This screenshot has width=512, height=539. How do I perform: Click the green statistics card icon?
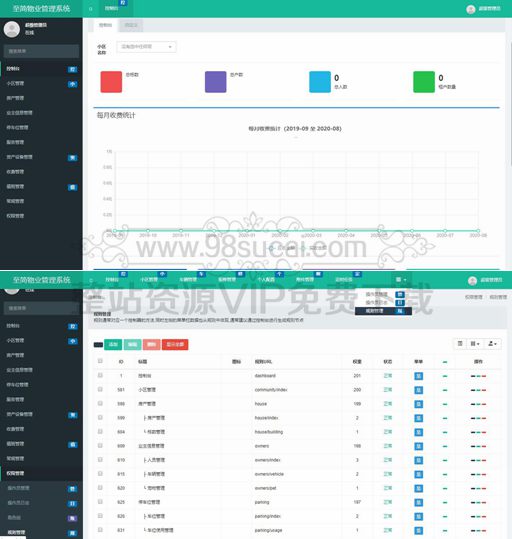[424, 82]
